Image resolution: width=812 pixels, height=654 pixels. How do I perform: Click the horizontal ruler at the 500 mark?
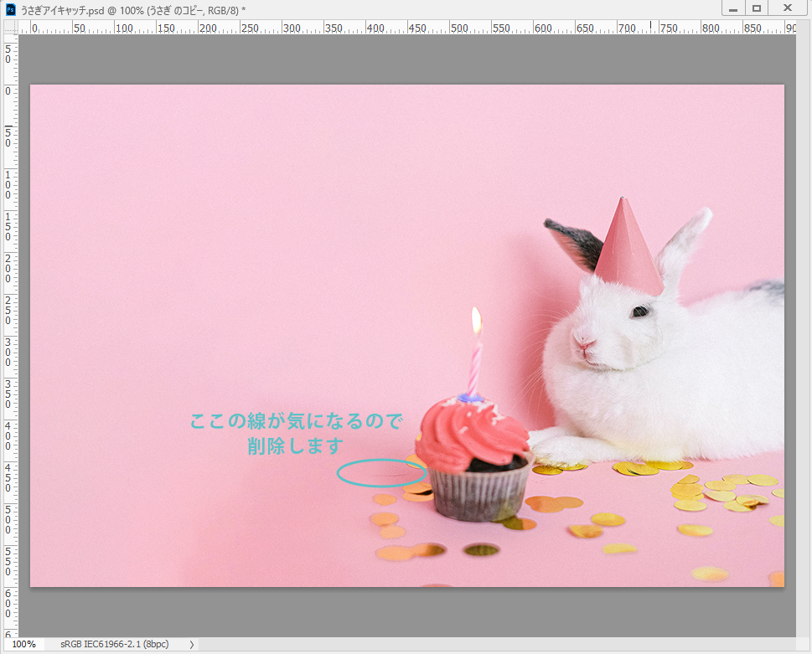coord(452,28)
